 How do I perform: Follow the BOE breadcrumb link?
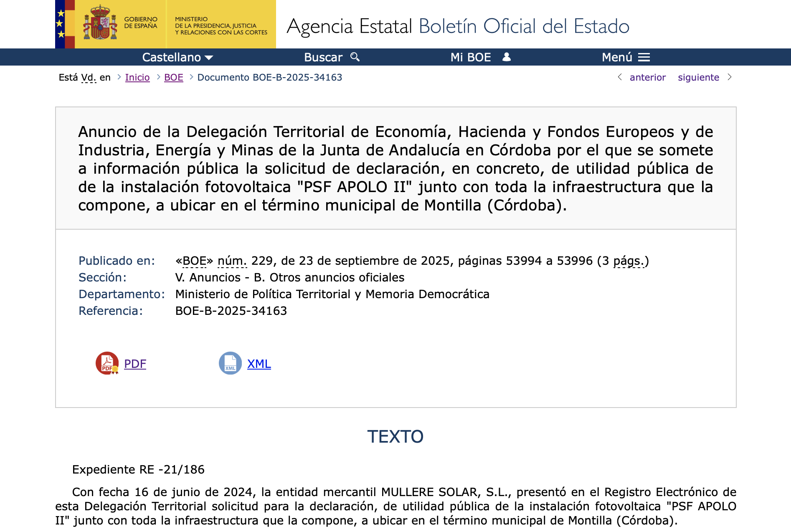(174, 77)
